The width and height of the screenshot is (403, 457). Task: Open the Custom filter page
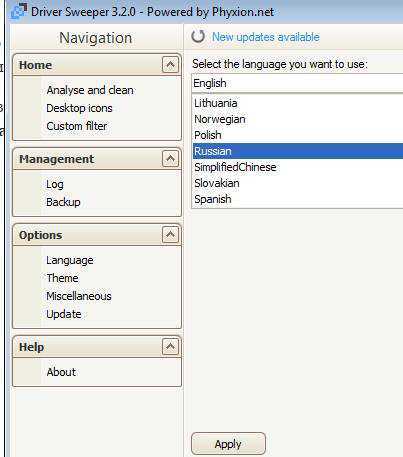tap(77, 126)
